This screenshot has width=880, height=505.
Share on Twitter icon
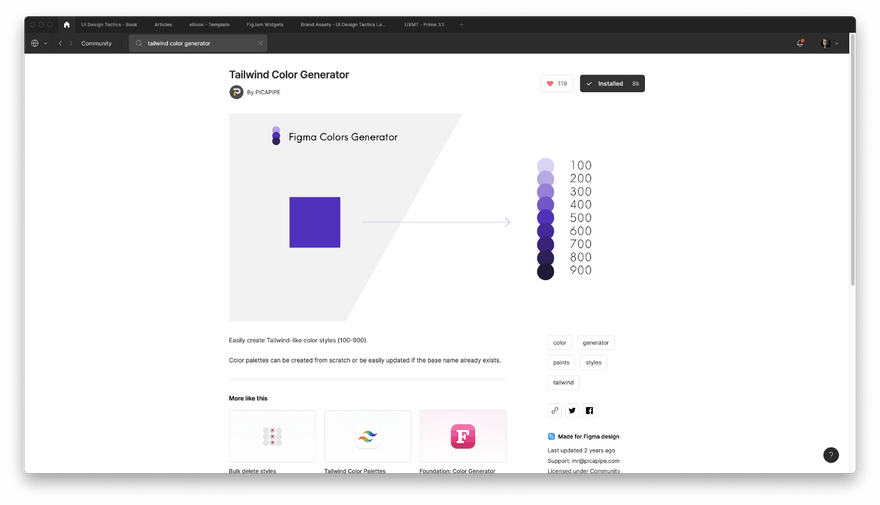tap(572, 410)
